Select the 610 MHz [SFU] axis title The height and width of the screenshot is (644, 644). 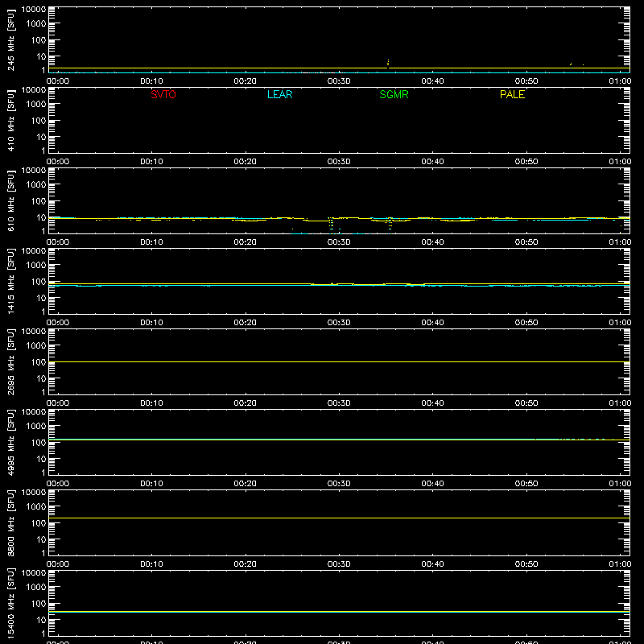point(10,202)
